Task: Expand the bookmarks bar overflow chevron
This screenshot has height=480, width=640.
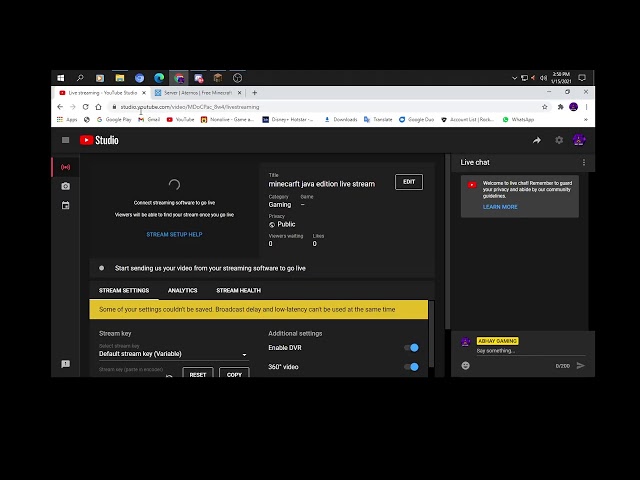Action: click(586, 120)
